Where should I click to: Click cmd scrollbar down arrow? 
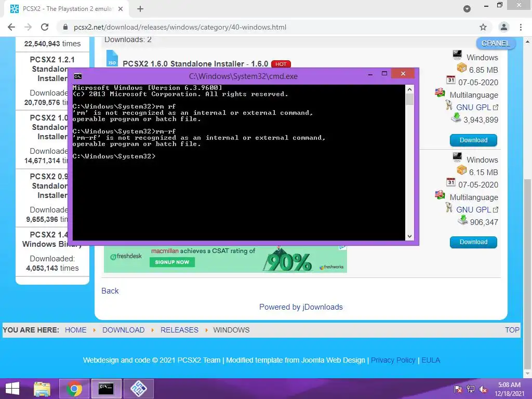[409, 236]
